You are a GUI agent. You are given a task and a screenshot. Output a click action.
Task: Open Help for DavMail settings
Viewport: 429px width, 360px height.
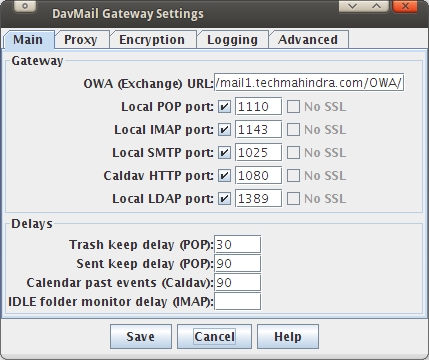[x=288, y=337]
